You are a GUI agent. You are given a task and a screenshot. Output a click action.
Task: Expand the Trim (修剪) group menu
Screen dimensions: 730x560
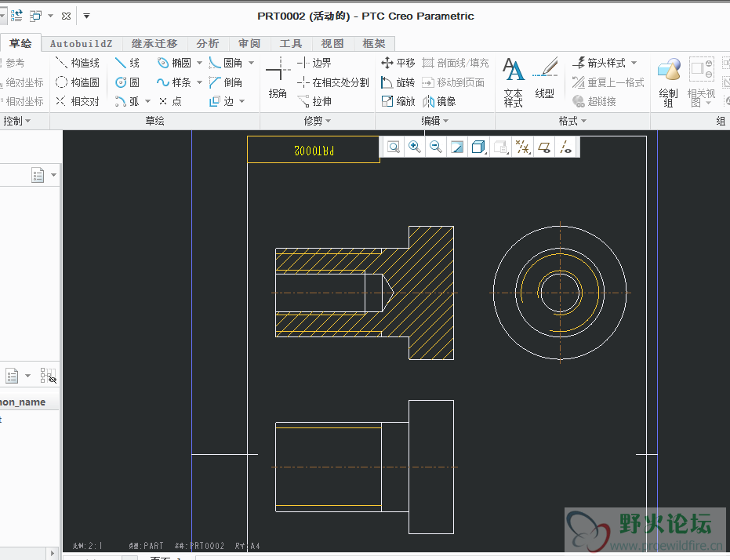tap(318, 121)
